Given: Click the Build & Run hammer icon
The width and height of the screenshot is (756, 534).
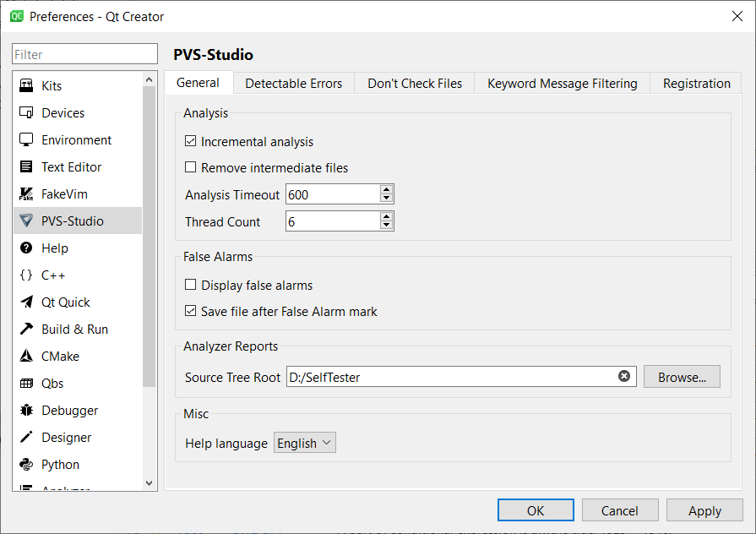Looking at the screenshot, I should coord(26,330).
